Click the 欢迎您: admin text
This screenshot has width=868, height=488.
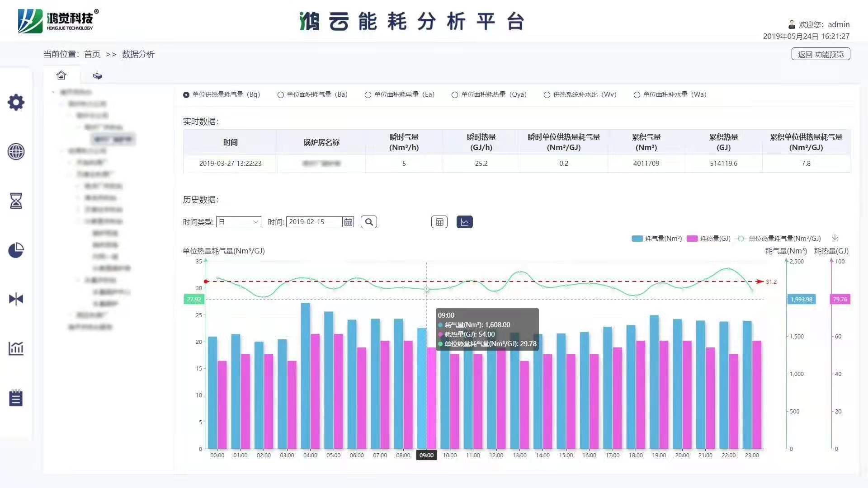824,24
